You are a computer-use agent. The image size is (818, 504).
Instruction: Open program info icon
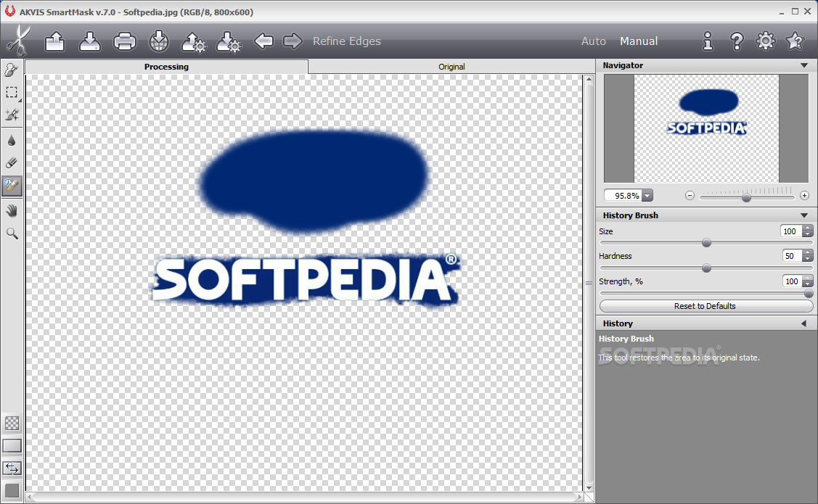(x=708, y=41)
